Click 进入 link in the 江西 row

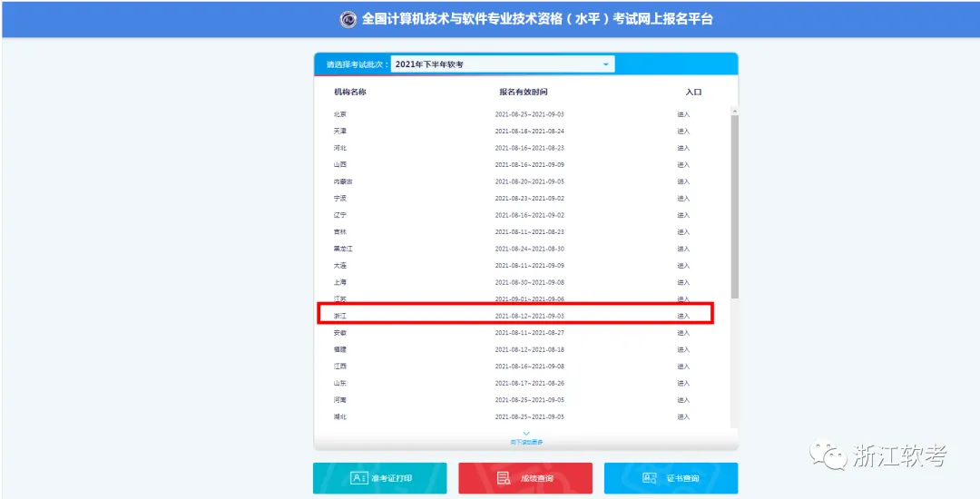683,367
